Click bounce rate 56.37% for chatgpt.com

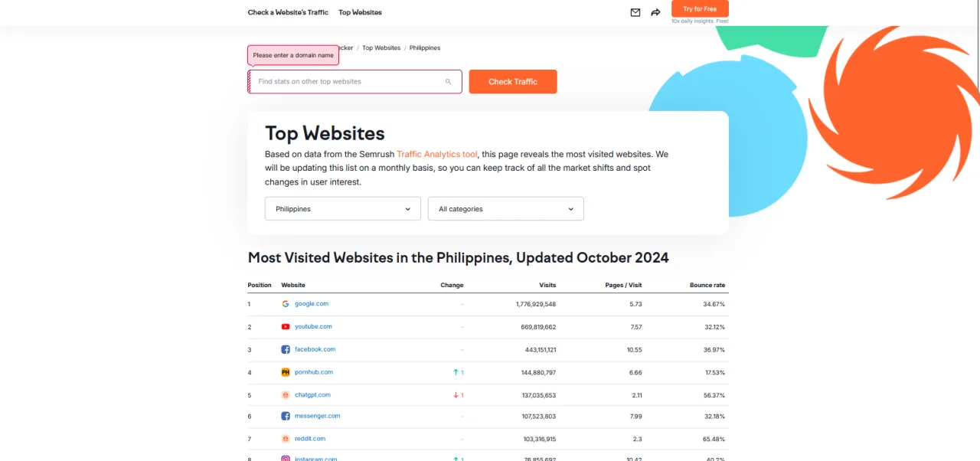coord(714,395)
